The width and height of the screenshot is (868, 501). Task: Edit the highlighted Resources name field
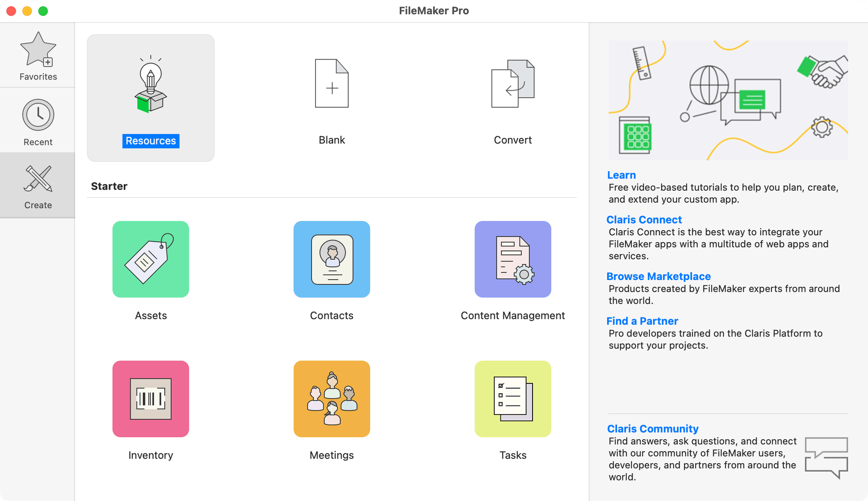[151, 141]
